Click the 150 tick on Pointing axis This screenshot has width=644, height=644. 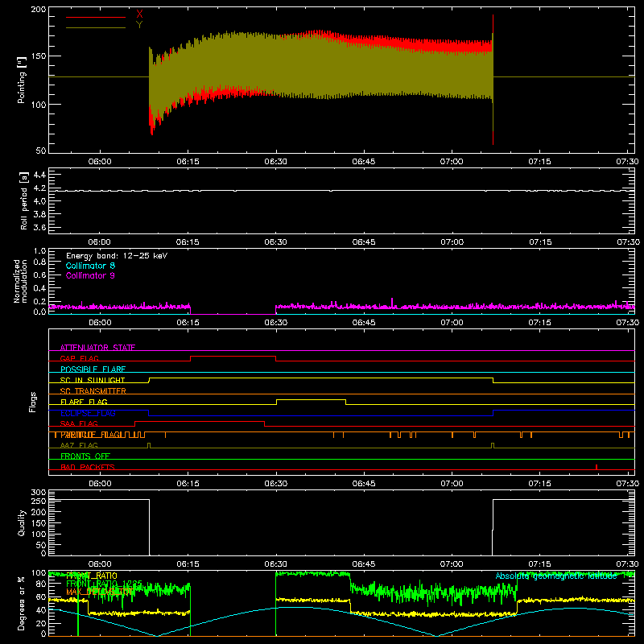pyautogui.click(x=38, y=56)
